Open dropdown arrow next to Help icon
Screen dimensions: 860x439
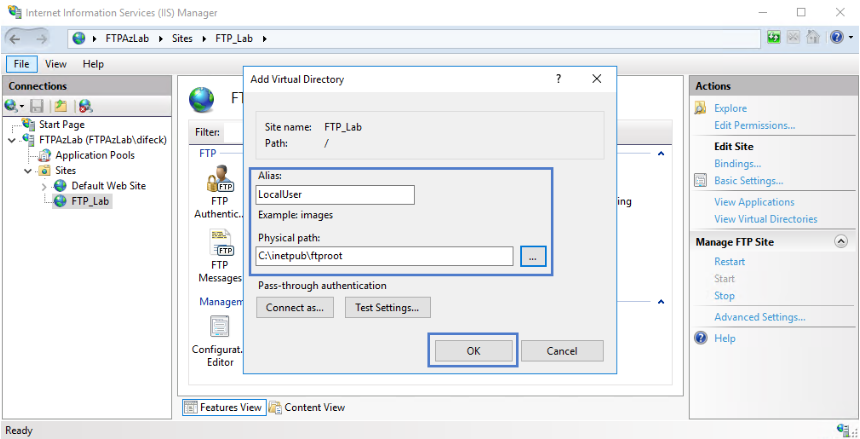coord(851,38)
